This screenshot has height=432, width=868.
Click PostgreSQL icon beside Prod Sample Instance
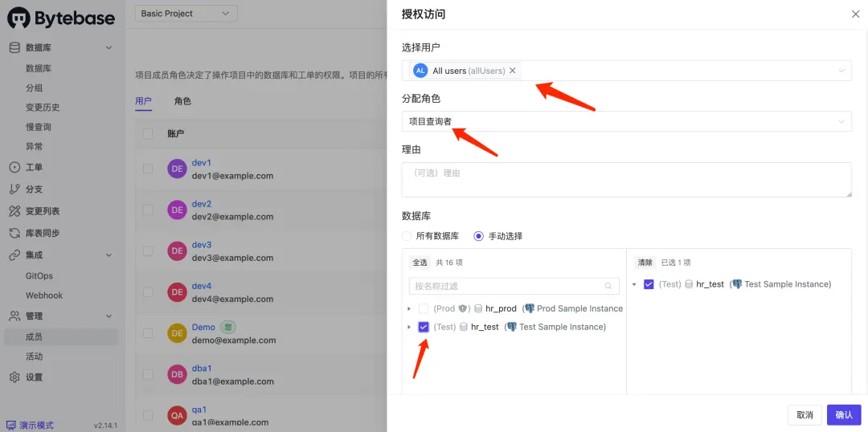(529, 308)
